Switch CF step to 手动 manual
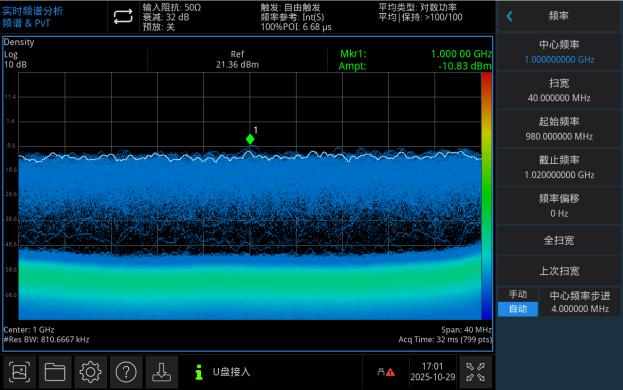This screenshot has width=623, height=390. pos(518,294)
